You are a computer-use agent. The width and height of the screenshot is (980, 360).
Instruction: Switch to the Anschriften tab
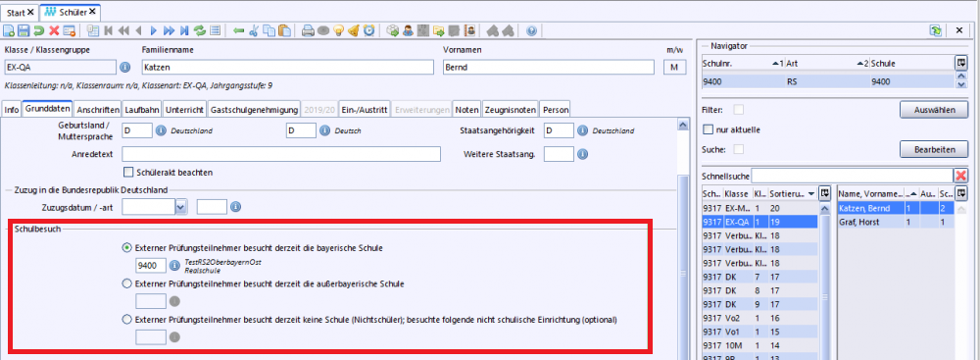point(98,110)
